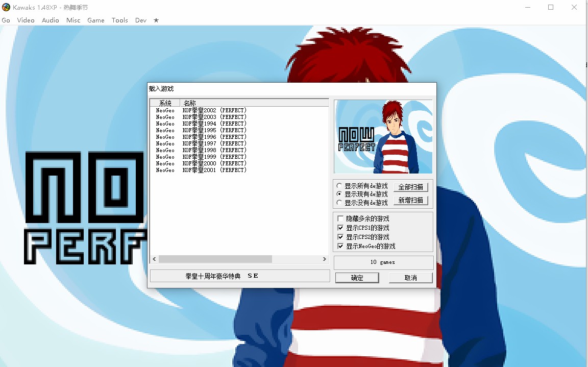
Task: Select KOF拳皇1994 (PERFECT) in list
Action: (214, 124)
